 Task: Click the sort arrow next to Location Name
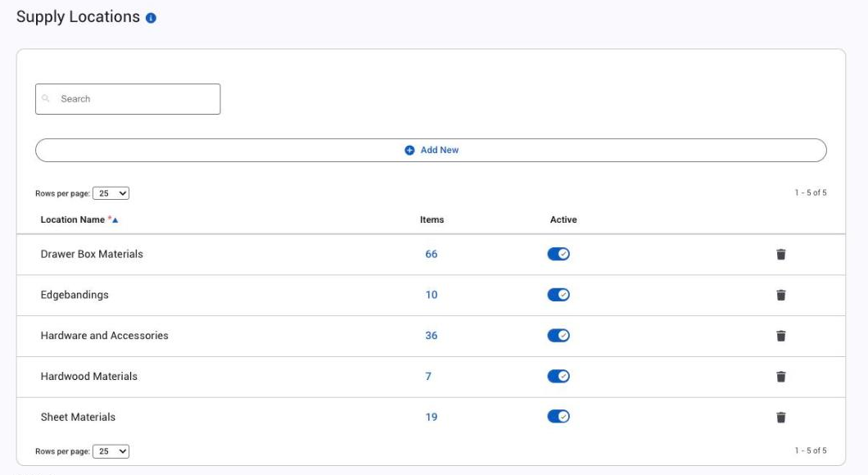pyautogui.click(x=115, y=219)
